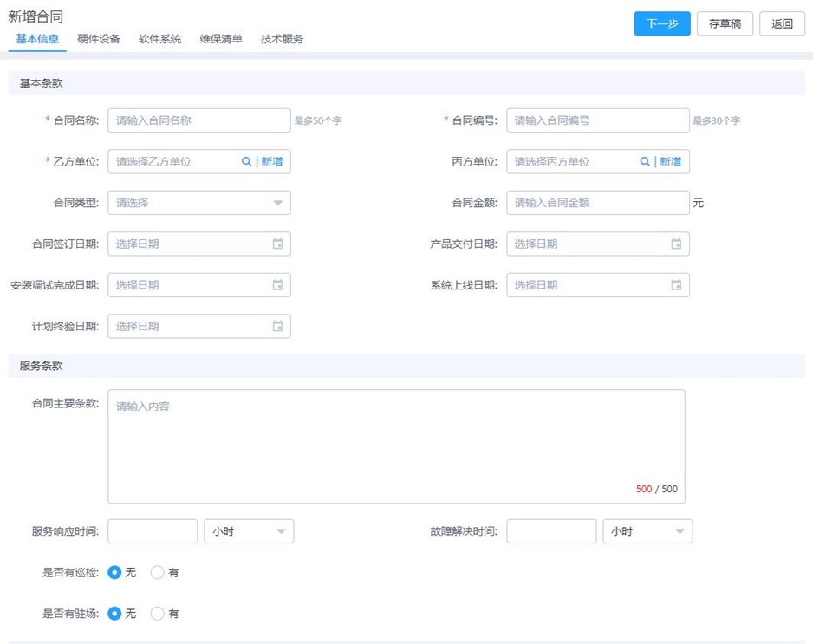Click the 下一步 button
This screenshot has width=813, height=644.
click(x=662, y=24)
